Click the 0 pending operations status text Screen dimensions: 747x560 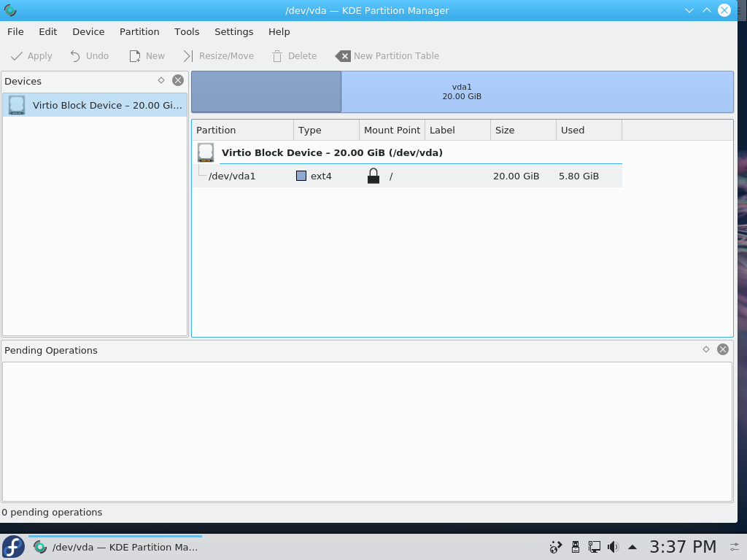[x=52, y=513]
